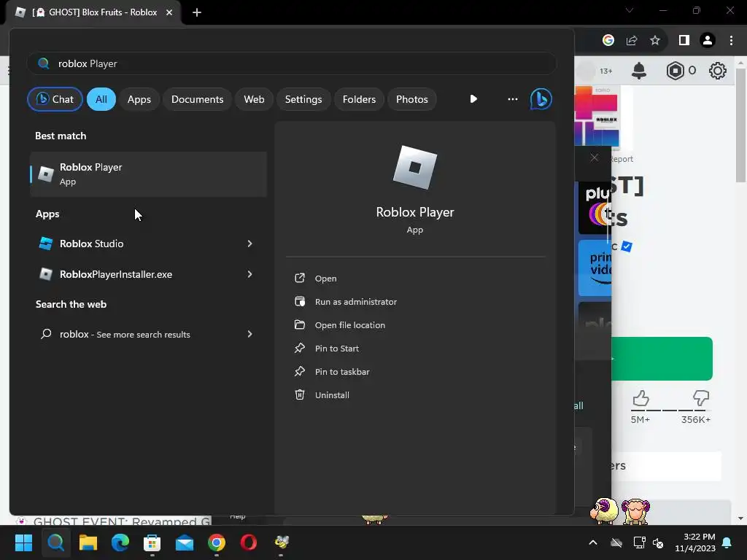Open File Explorer from taskbar

(88, 542)
